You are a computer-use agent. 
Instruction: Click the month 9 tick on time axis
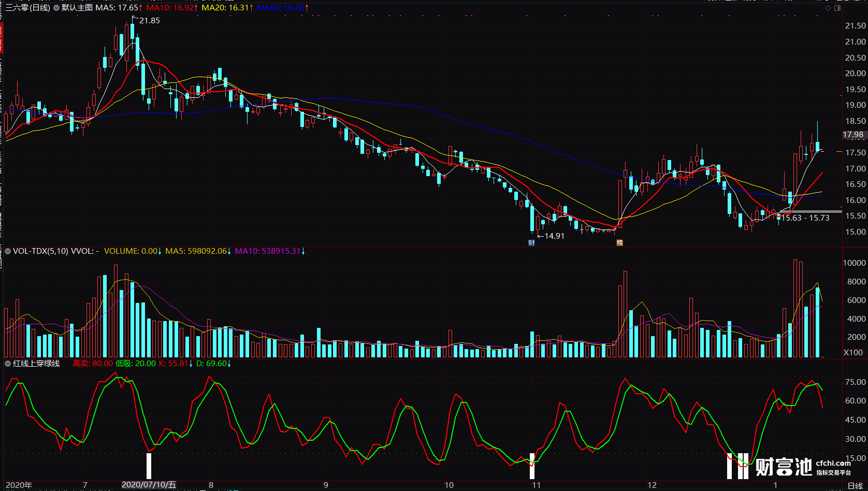click(x=326, y=485)
